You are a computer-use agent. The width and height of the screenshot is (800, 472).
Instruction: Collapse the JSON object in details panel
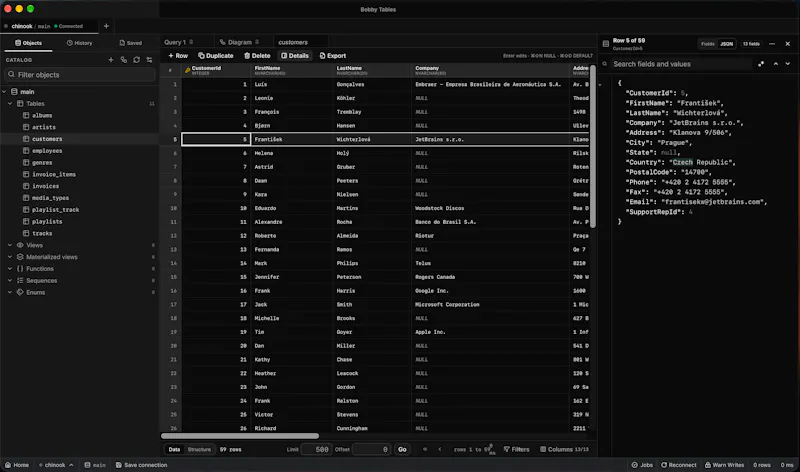click(601, 85)
